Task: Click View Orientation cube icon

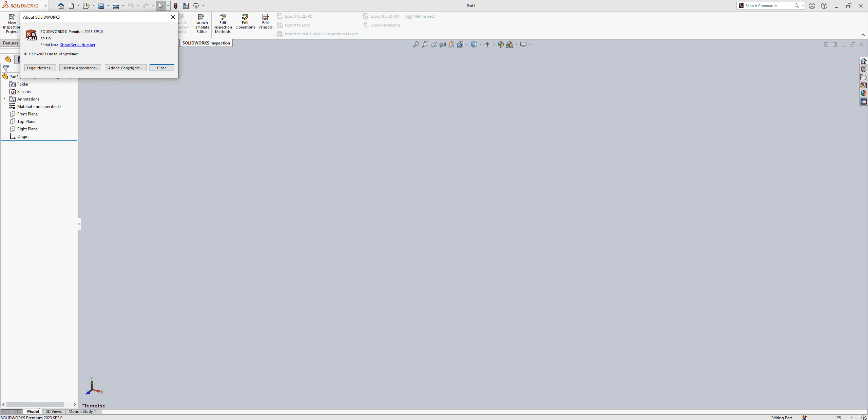Action: click(x=460, y=44)
